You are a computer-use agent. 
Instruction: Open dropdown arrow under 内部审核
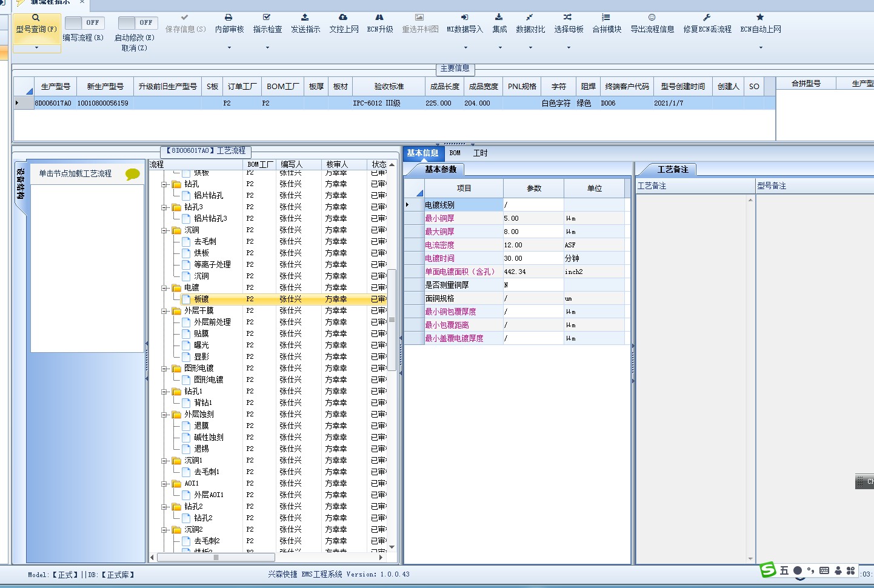click(x=229, y=47)
